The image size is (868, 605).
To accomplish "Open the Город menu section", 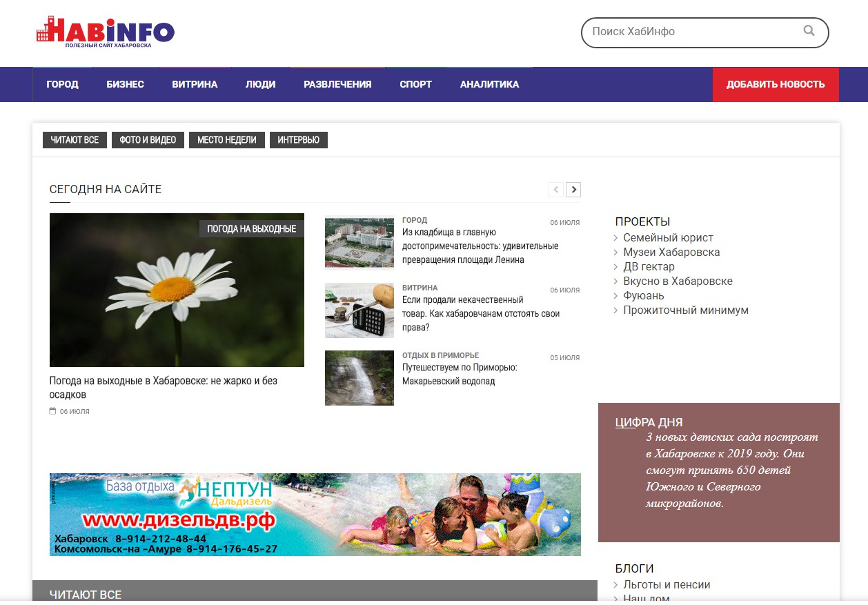I will 62,84.
